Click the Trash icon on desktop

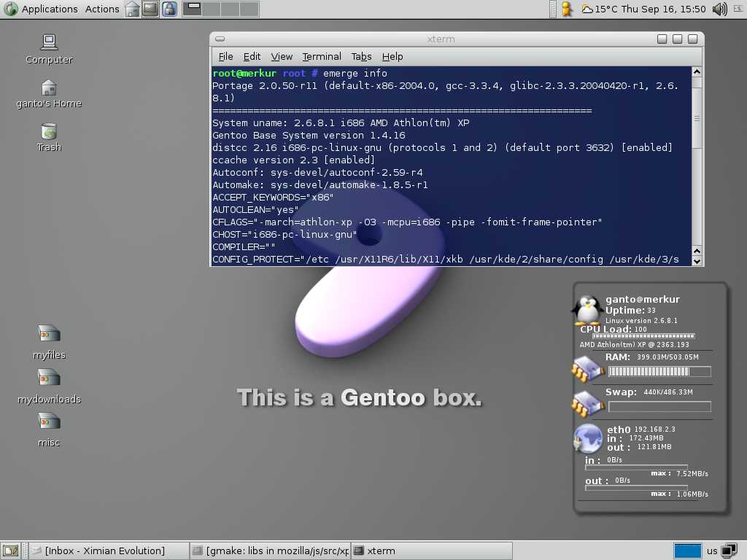[x=49, y=132]
